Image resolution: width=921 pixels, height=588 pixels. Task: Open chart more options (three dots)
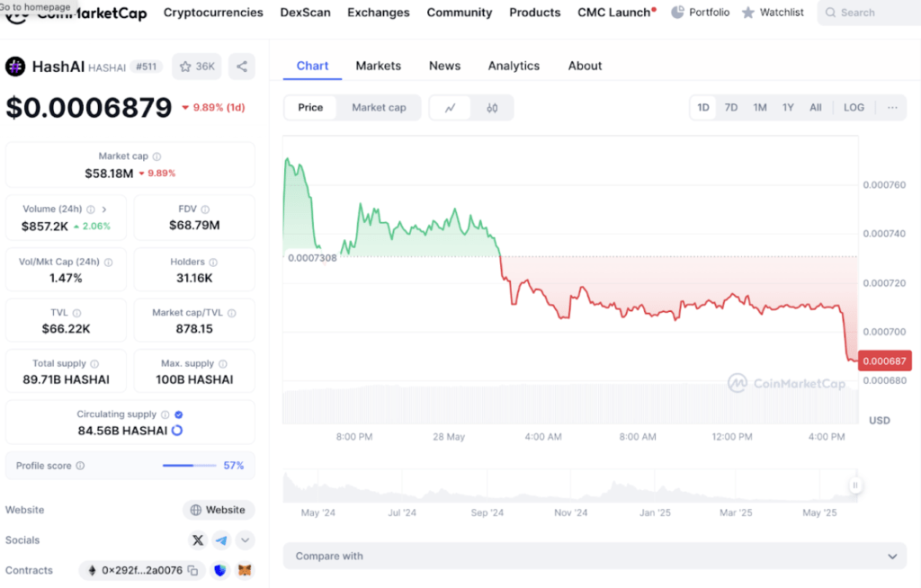(x=892, y=108)
